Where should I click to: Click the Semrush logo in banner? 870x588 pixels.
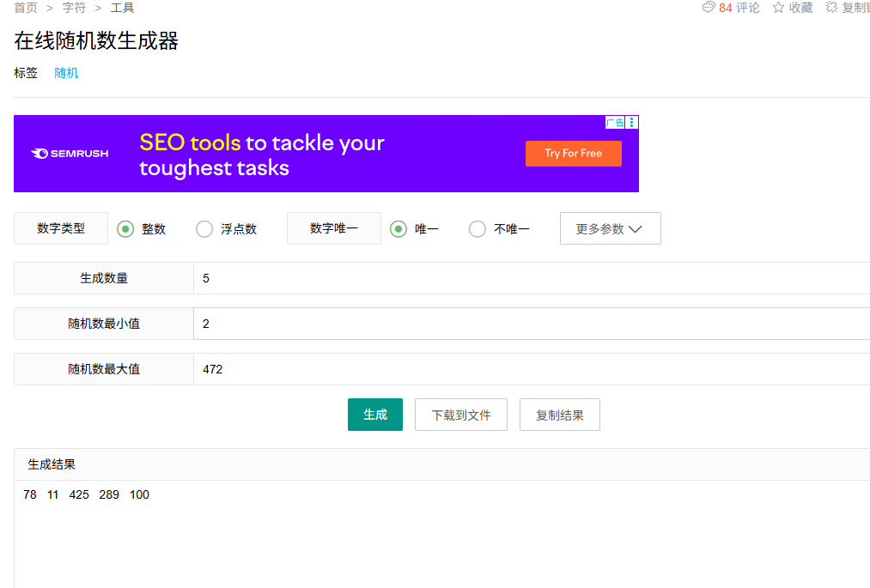70,154
